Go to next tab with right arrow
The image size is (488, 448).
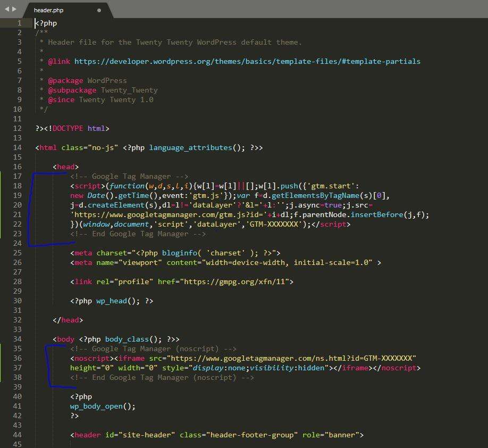coord(14,9)
